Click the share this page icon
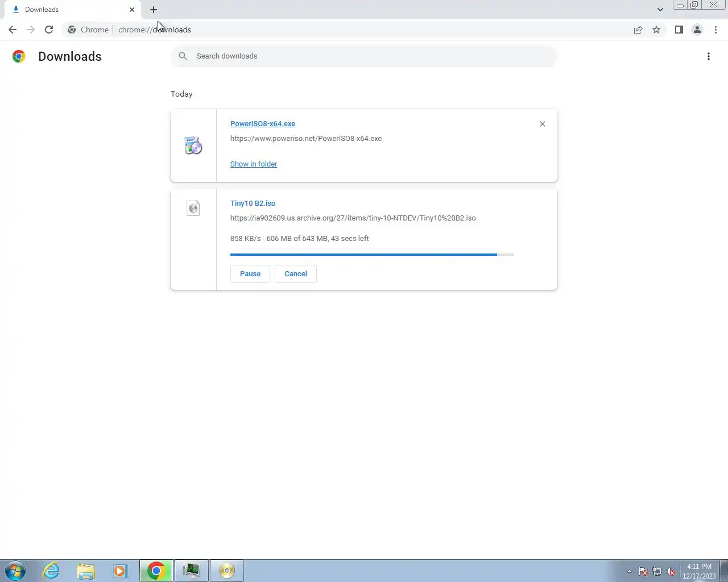The image size is (728, 582). coord(638,30)
